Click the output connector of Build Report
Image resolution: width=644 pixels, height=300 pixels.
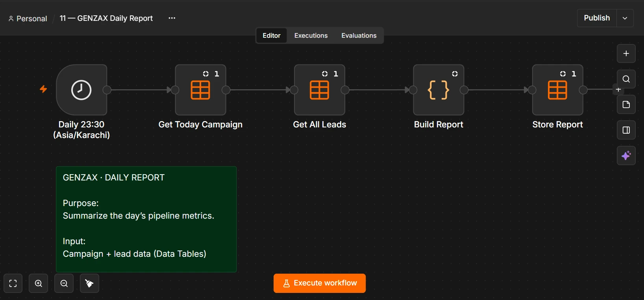[464, 90]
